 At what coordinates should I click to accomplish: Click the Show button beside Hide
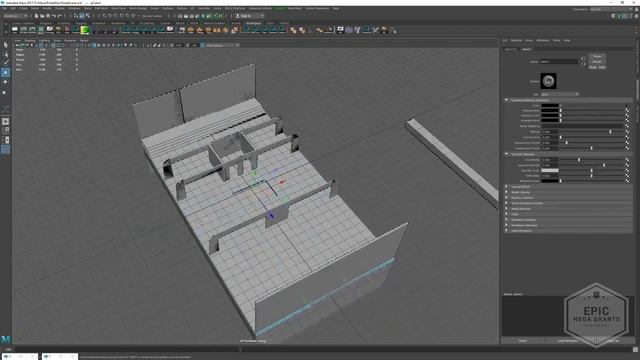click(x=593, y=67)
